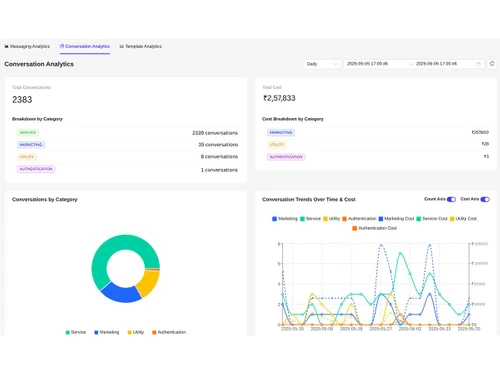Hide the Marketing series in trends legend
The height and width of the screenshot is (375, 500).
[x=285, y=219]
